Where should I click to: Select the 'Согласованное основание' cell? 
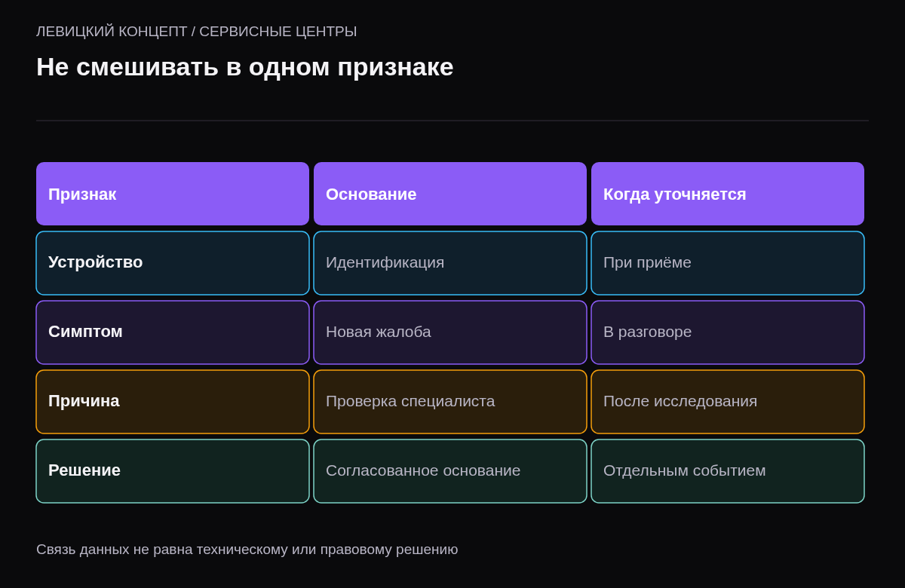click(x=450, y=471)
